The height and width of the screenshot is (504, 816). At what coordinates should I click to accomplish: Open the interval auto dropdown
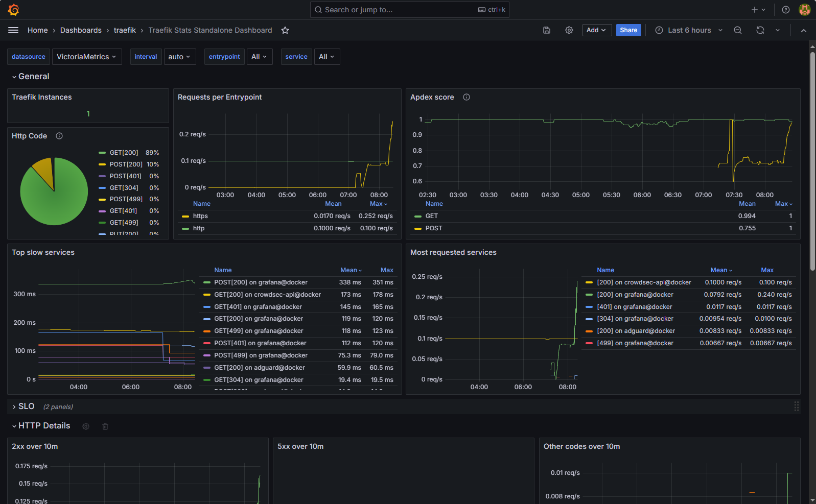coord(179,57)
